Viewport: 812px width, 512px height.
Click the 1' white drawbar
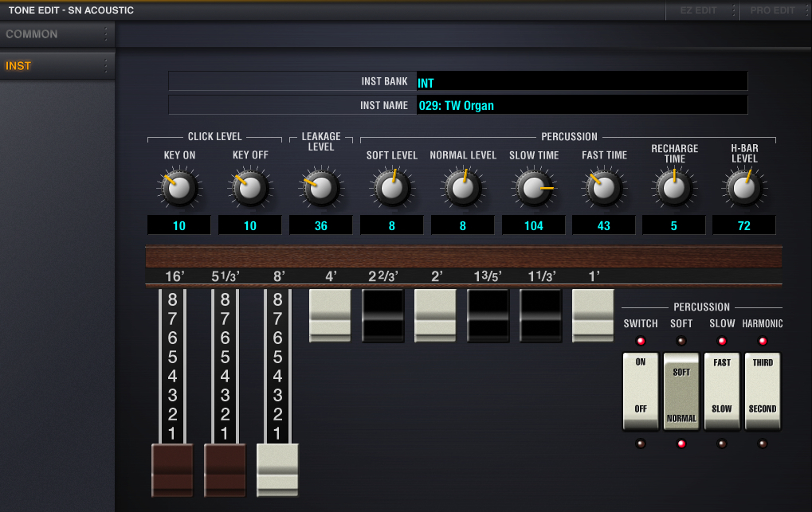tap(594, 316)
